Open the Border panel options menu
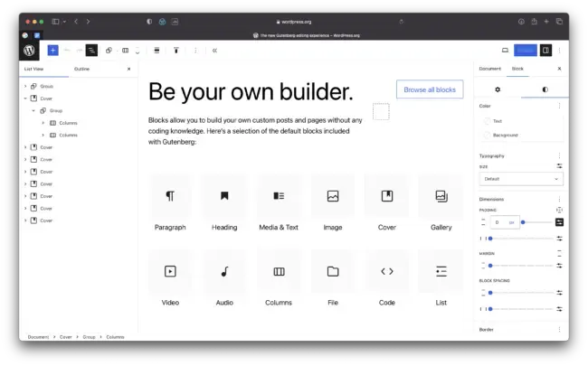The image size is (588, 366). coord(559,330)
